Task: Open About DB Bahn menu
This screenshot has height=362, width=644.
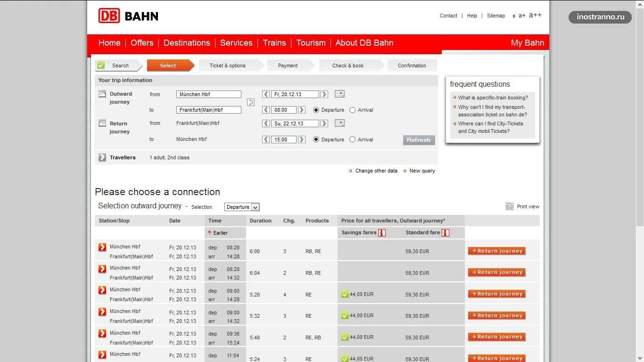Action: coord(364,43)
